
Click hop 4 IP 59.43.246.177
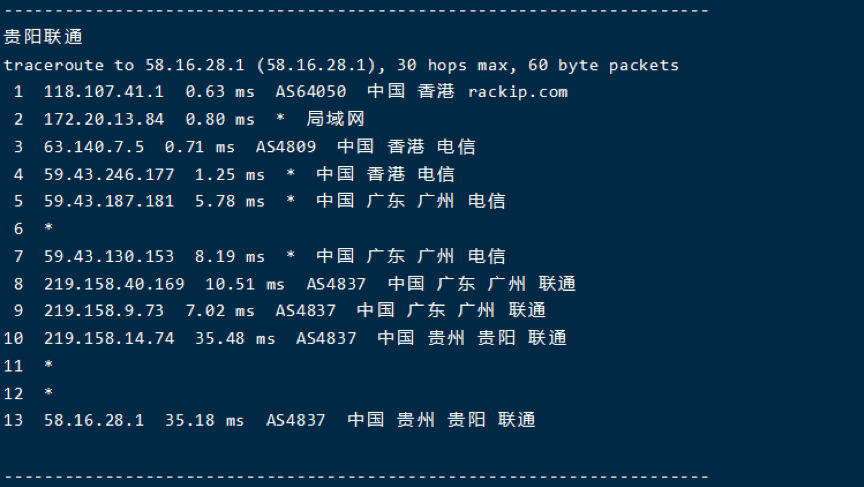109,174
